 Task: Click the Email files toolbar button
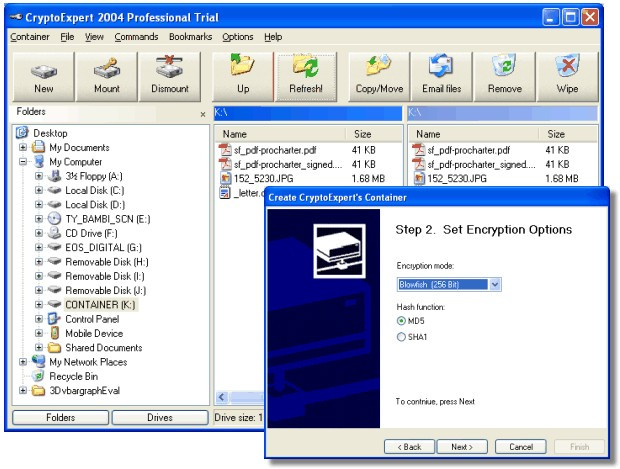pos(442,77)
